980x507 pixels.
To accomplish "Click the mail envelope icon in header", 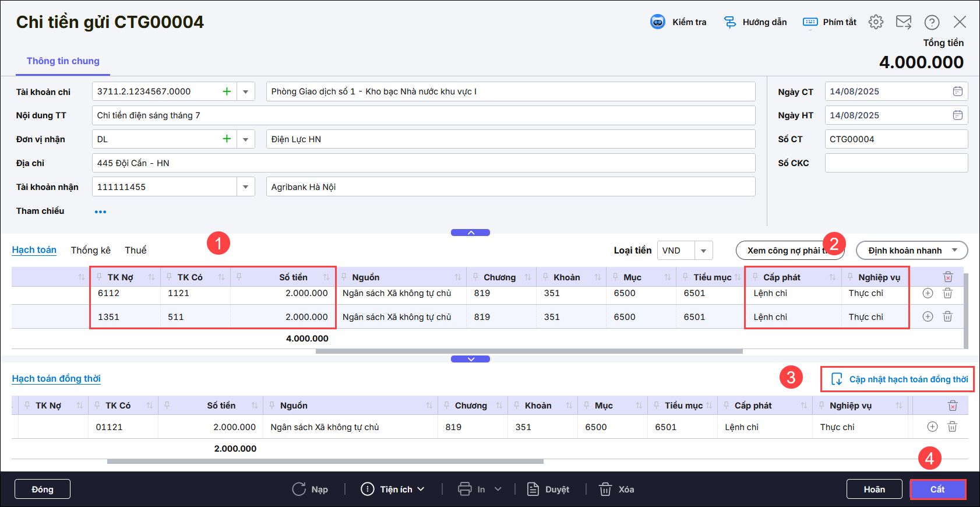I will pyautogui.click(x=903, y=22).
